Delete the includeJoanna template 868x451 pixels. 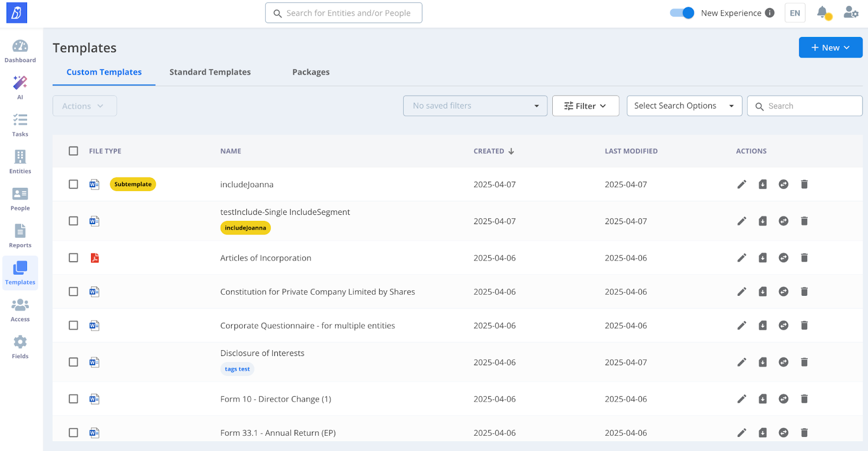805,185
